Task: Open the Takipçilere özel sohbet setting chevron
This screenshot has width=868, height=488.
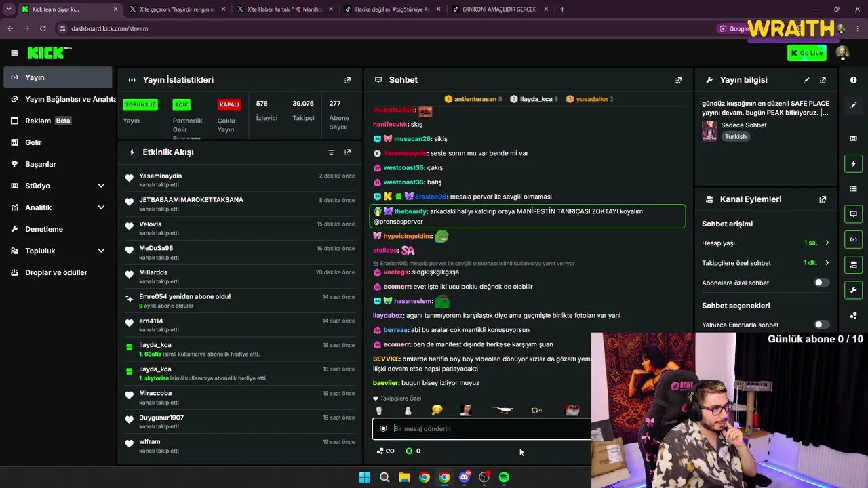Action: [827, 263]
